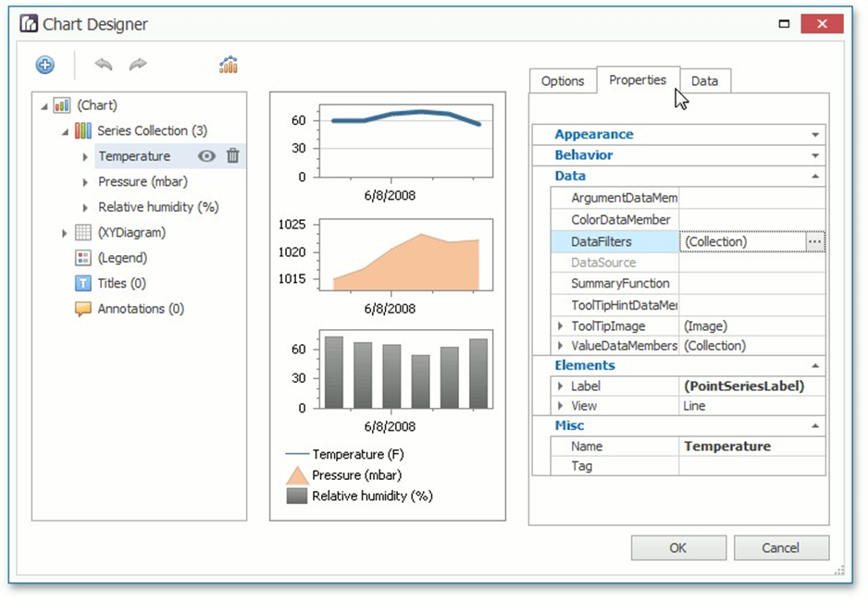Image resolution: width=868 pixels, height=601 pixels.
Task: Click the Add chart element plus icon
Action: coord(43,65)
